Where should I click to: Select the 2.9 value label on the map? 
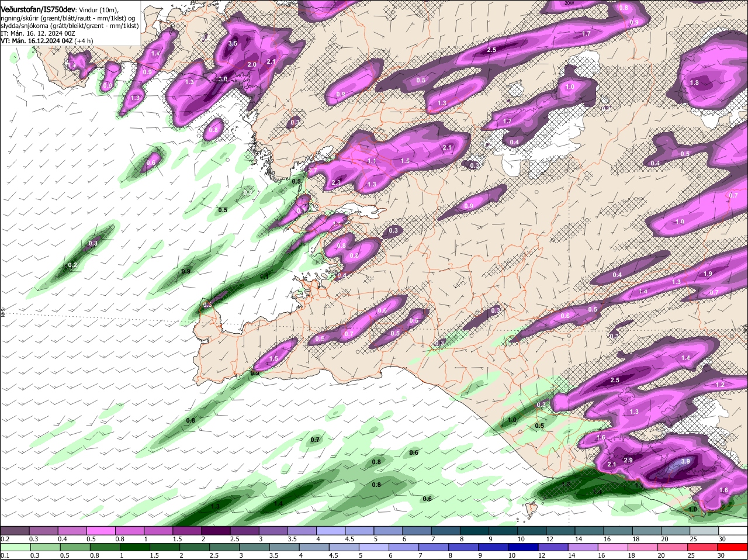tap(628, 460)
